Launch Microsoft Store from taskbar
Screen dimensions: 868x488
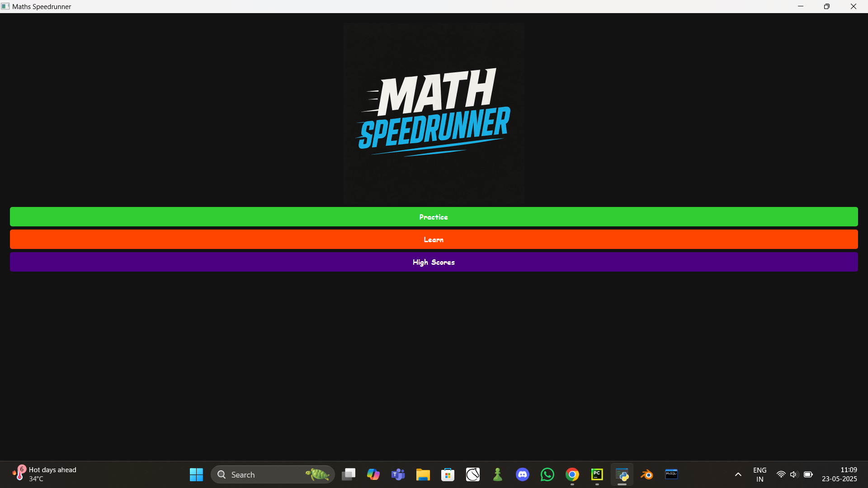(448, 474)
